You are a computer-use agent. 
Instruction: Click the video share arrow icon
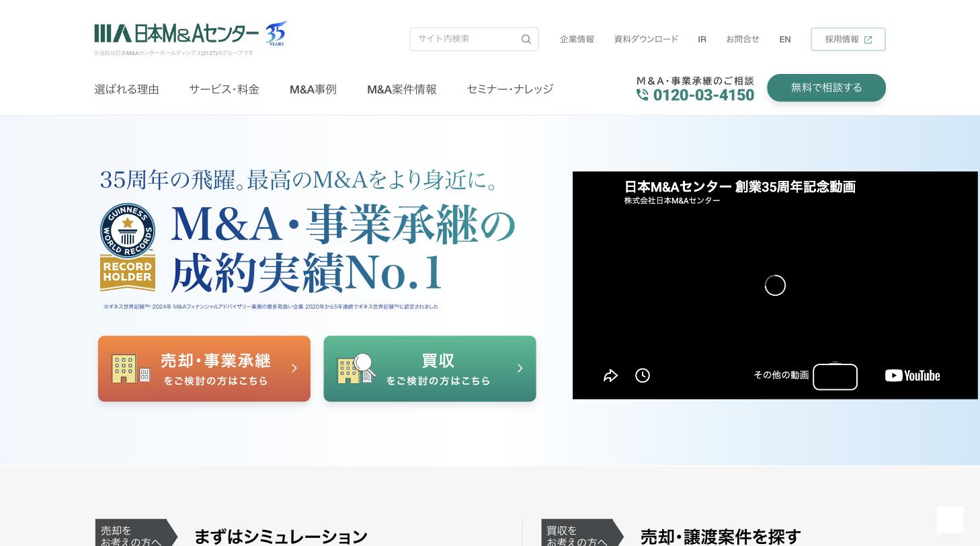[x=610, y=375]
